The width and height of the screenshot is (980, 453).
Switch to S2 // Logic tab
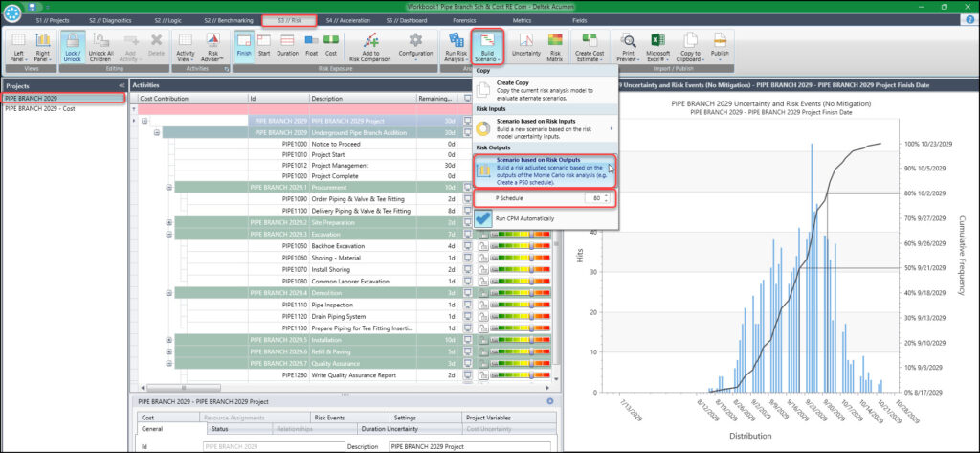pyautogui.click(x=168, y=21)
